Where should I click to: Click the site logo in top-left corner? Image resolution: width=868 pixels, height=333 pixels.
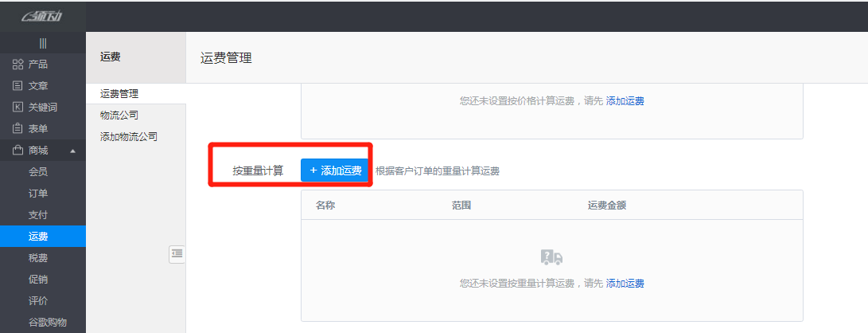pyautogui.click(x=41, y=16)
